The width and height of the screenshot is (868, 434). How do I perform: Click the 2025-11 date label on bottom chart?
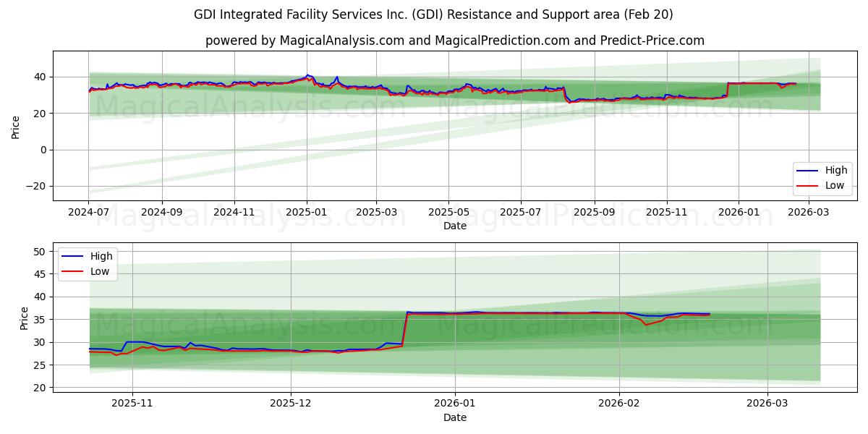[x=132, y=405]
